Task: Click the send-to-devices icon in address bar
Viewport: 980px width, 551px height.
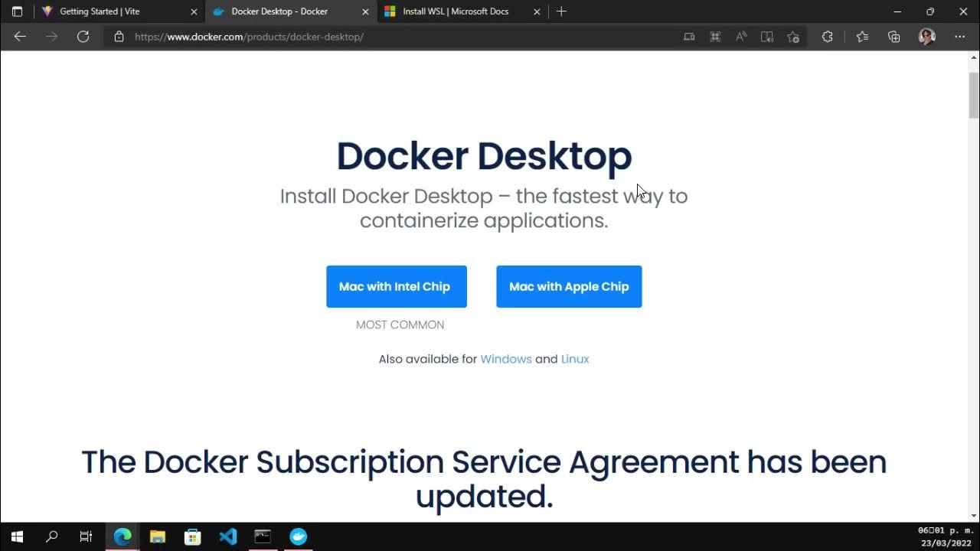Action: (689, 37)
